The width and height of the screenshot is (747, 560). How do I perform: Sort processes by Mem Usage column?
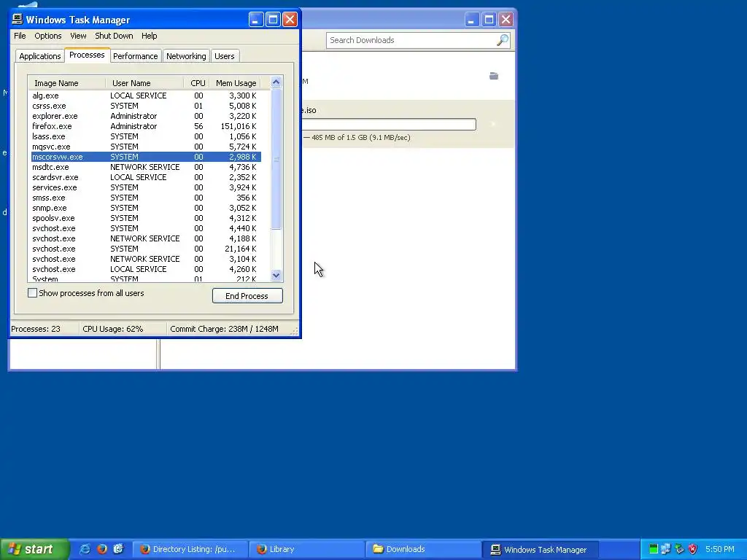pyautogui.click(x=236, y=83)
